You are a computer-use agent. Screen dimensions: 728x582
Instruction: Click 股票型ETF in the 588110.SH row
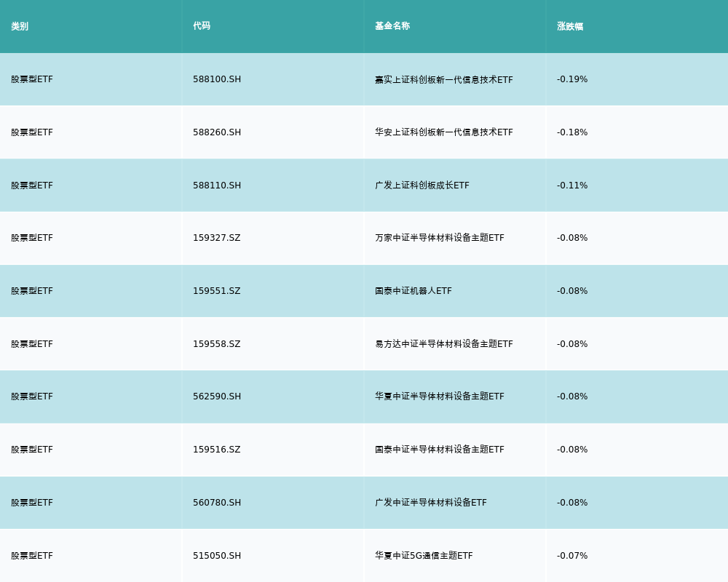[32, 186]
